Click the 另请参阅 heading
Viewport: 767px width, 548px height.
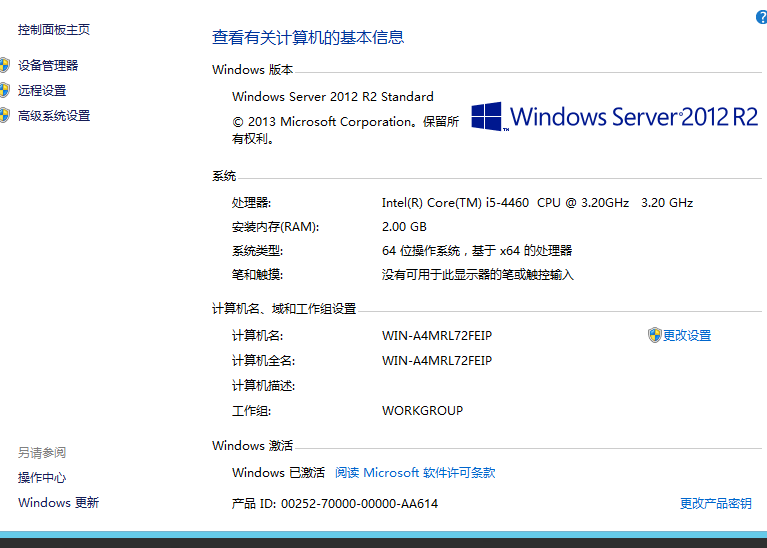click(42, 453)
